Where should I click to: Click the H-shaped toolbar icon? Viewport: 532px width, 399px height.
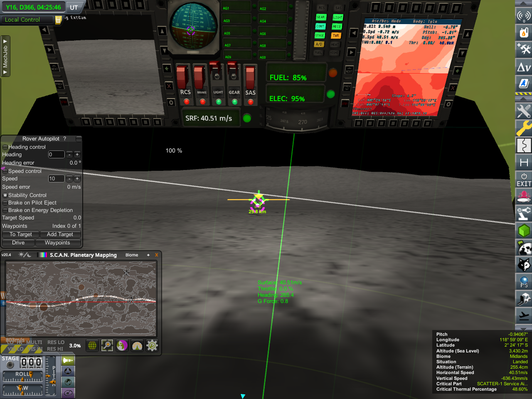[x=524, y=163]
